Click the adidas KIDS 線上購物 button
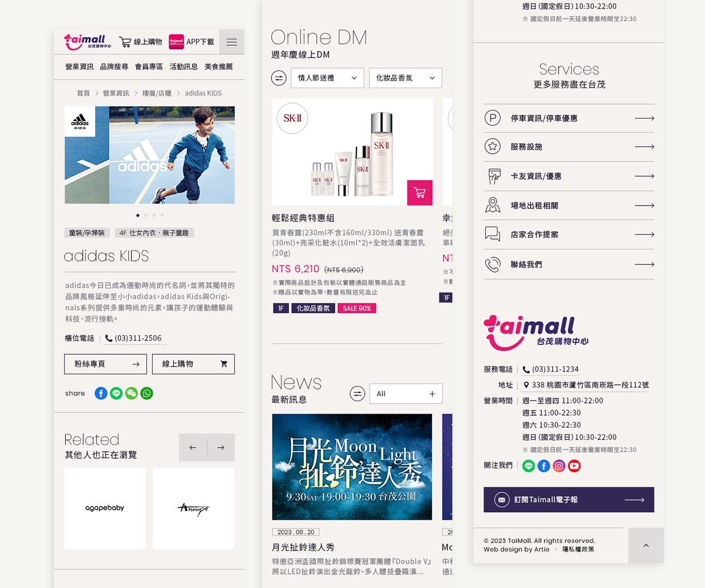 (x=193, y=364)
